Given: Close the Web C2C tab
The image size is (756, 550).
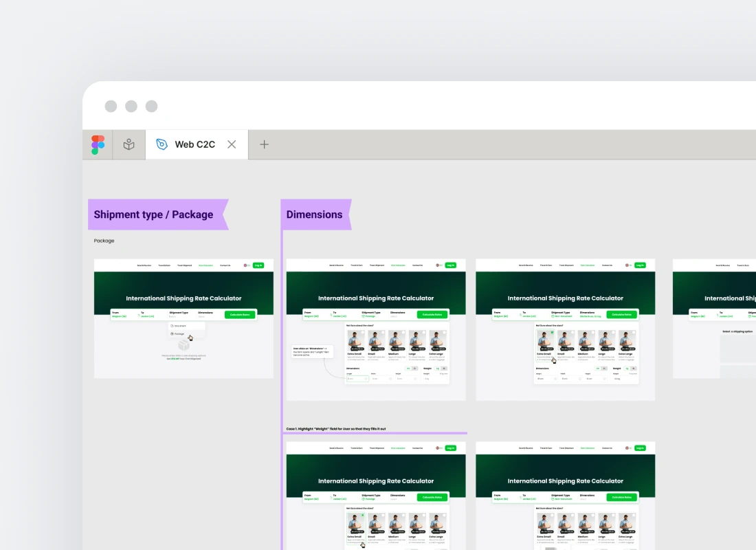Looking at the screenshot, I should pos(232,144).
